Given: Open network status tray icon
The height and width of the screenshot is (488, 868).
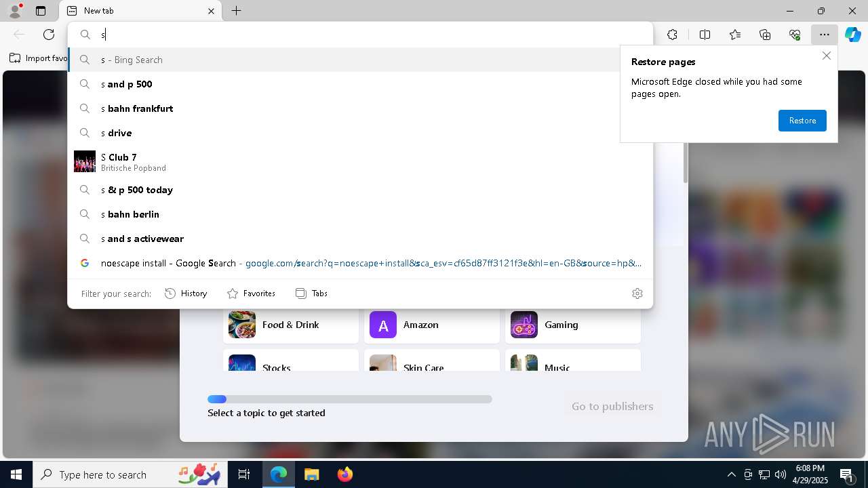Looking at the screenshot, I should tap(764, 474).
